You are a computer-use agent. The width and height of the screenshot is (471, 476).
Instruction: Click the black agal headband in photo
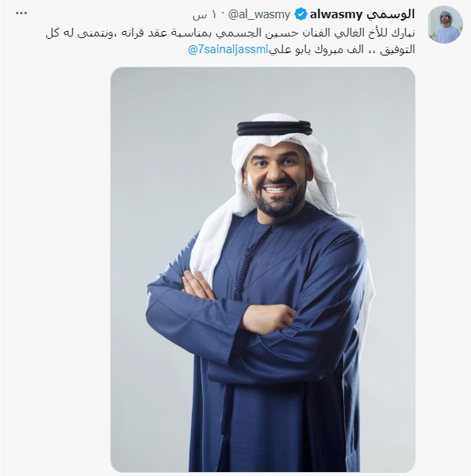[x=274, y=129]
